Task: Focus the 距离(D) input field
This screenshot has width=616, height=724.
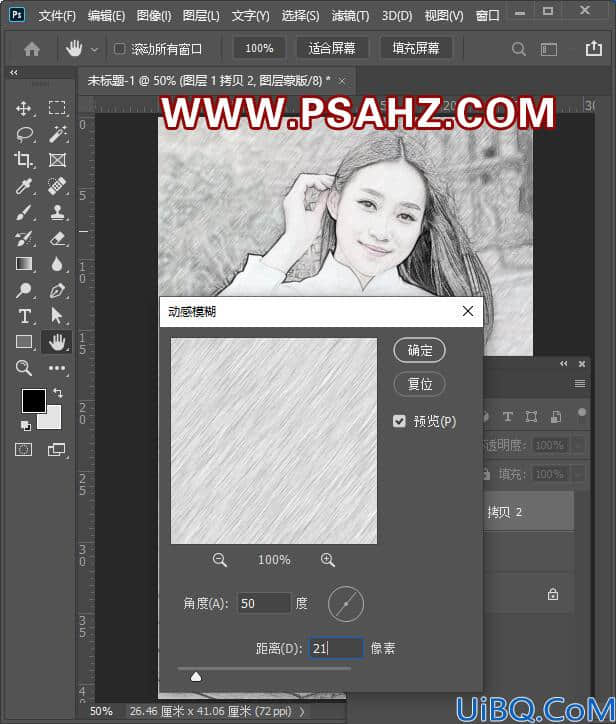Action: [336, 648]
